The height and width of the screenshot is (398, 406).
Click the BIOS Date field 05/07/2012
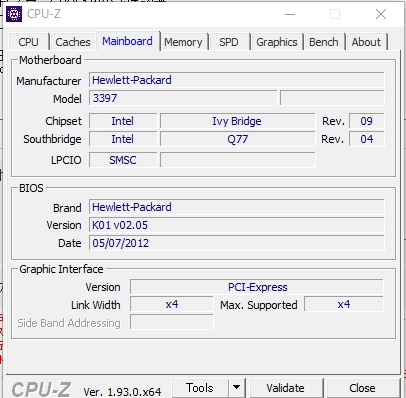click(x=237, y=243)
